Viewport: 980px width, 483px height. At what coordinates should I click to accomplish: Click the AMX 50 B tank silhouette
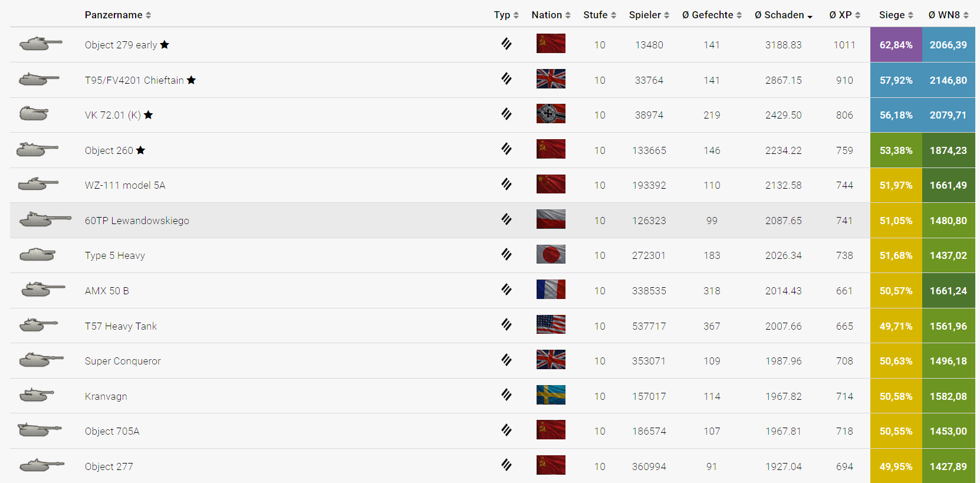coord(43,290)
